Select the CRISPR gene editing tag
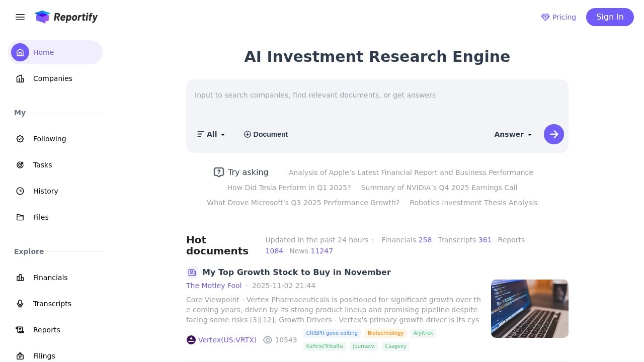644x362 pixels. 332,333
